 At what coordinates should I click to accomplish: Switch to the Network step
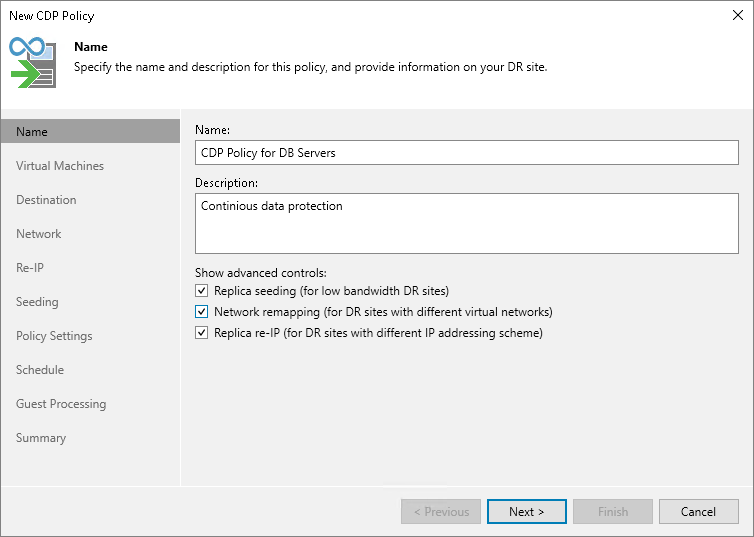[38, 234]
